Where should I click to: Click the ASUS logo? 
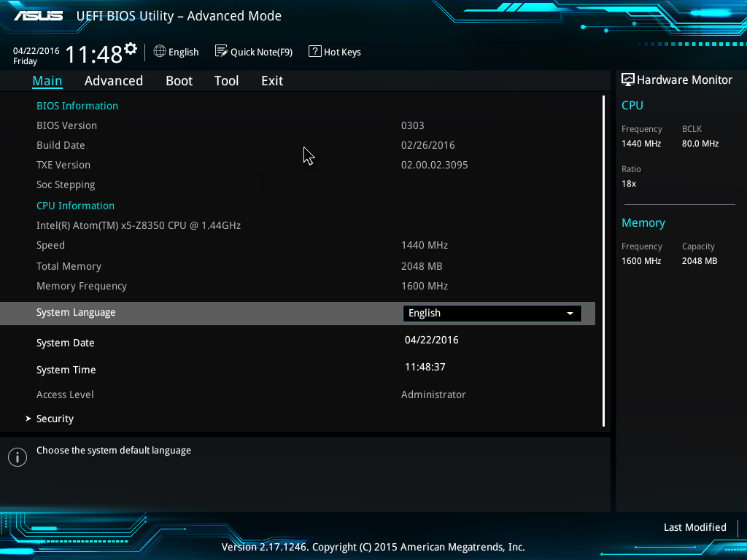click(x=38, y=16)
